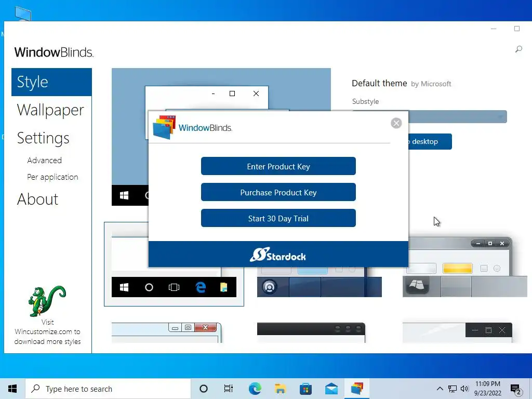Maximize the WindowBlinds main window
532x399 pixels.
517,29
